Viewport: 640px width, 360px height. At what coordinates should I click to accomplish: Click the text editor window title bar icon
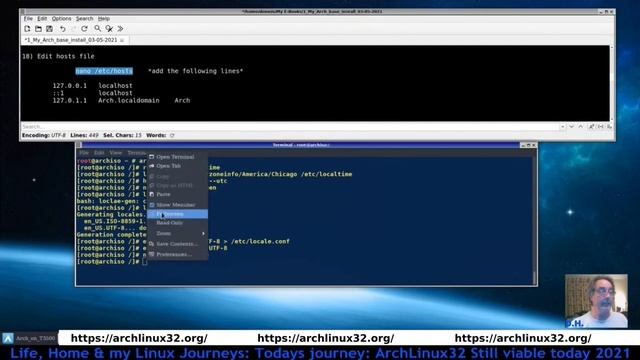tap(23, 11)
